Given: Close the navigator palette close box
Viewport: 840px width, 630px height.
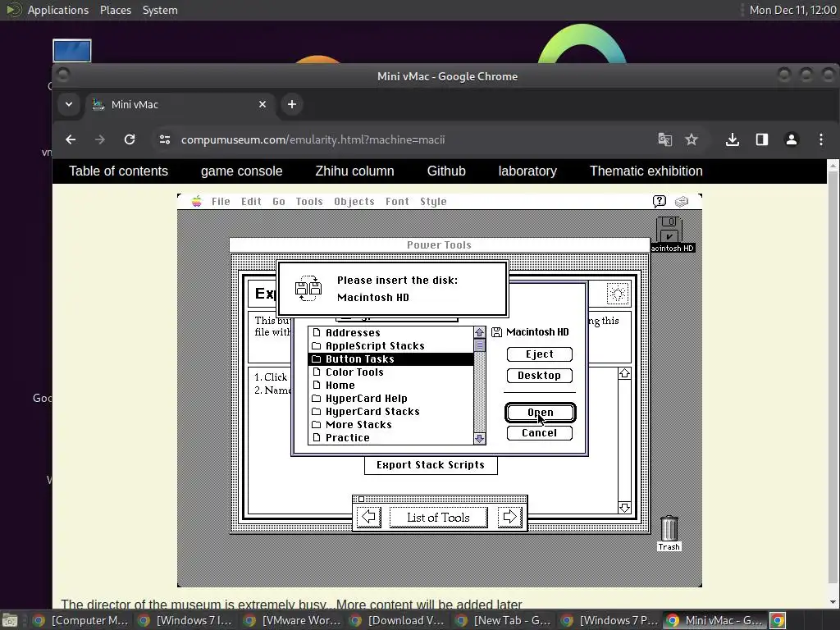Looking at the screenshot, I should click(361, 500).
